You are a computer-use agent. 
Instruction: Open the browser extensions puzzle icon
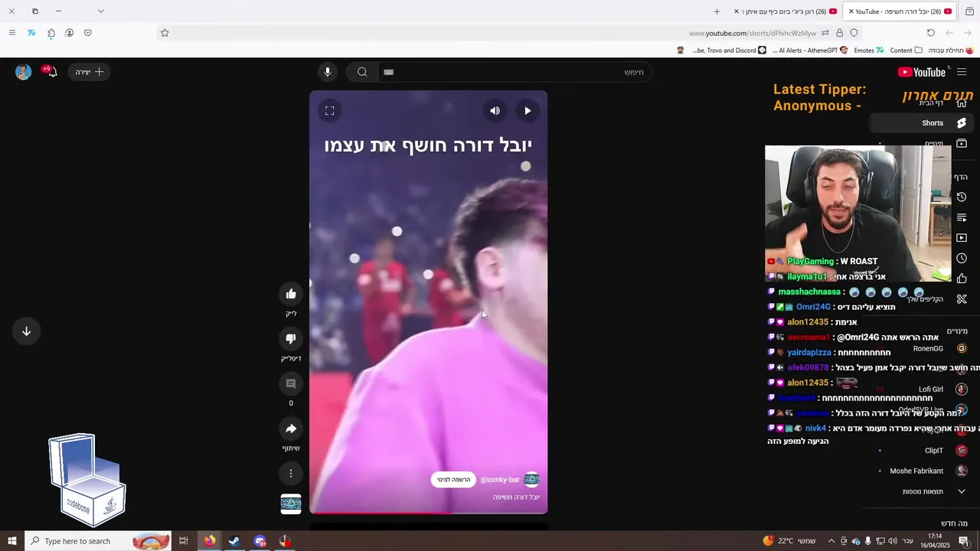[51, 33]
